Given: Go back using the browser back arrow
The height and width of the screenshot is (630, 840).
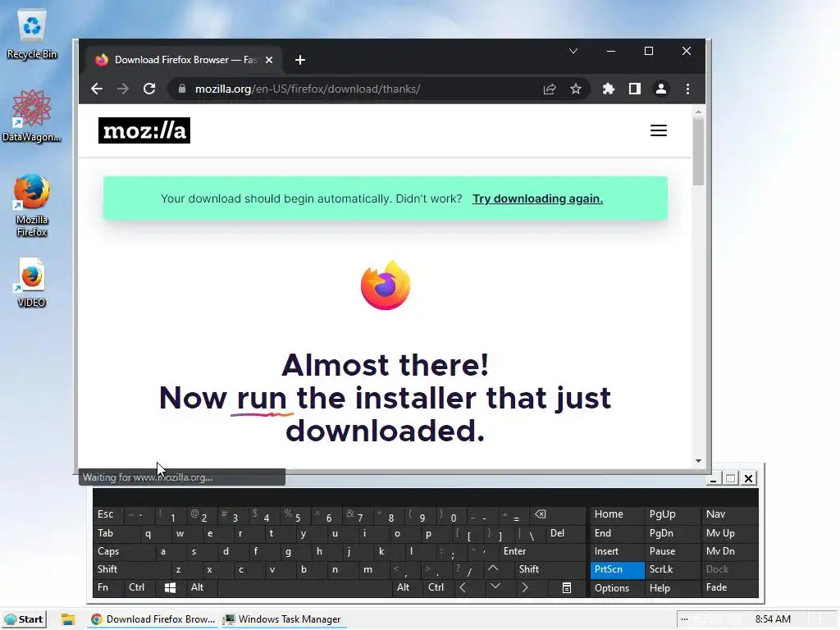Looking at the screenshot, I should (97, 89).
